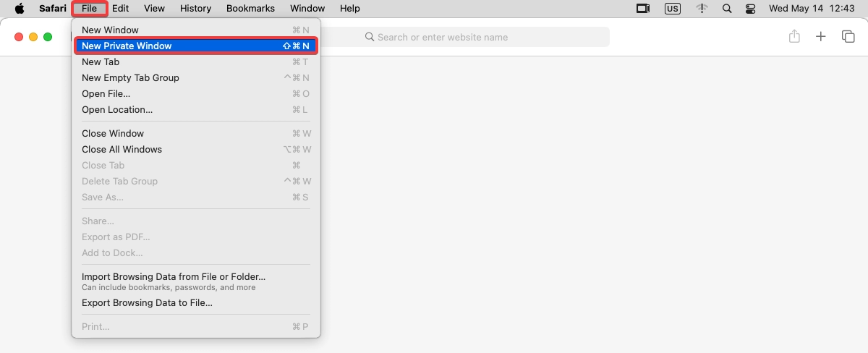This screenshot has height=353, width=868.
Task: Choose Close Window menu entry
Action: click(x=195, y=133)
